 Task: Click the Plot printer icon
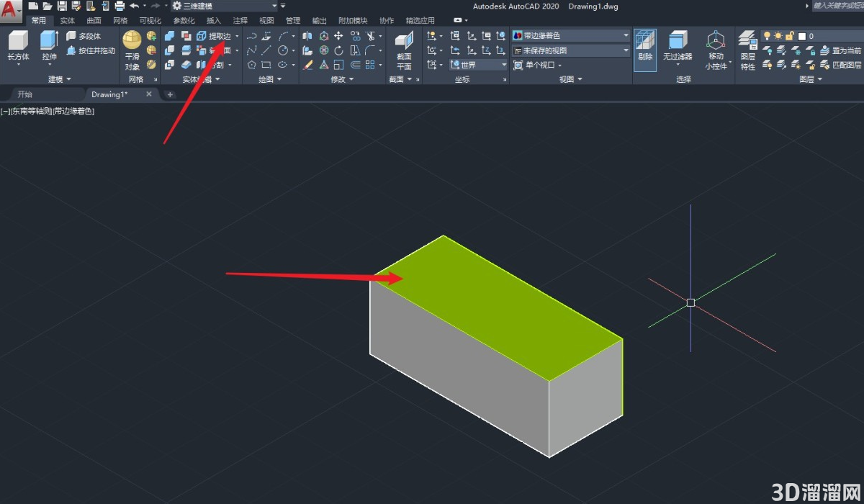point(119,6)
